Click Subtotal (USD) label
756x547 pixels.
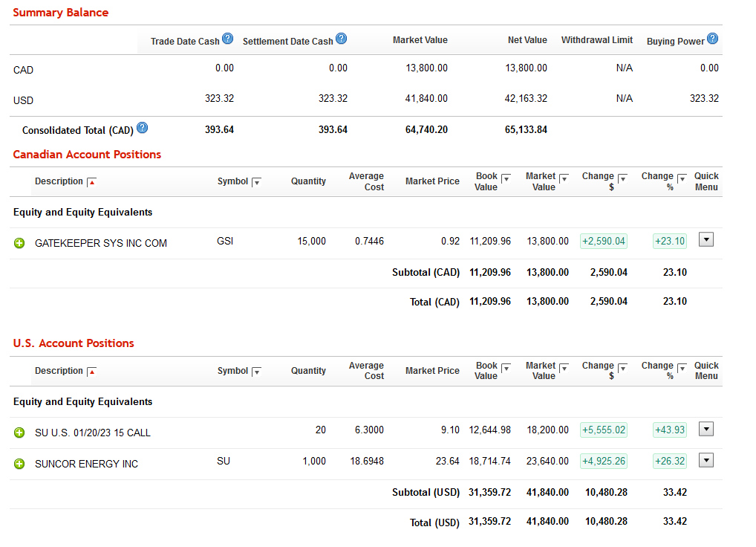pos(426,493)
